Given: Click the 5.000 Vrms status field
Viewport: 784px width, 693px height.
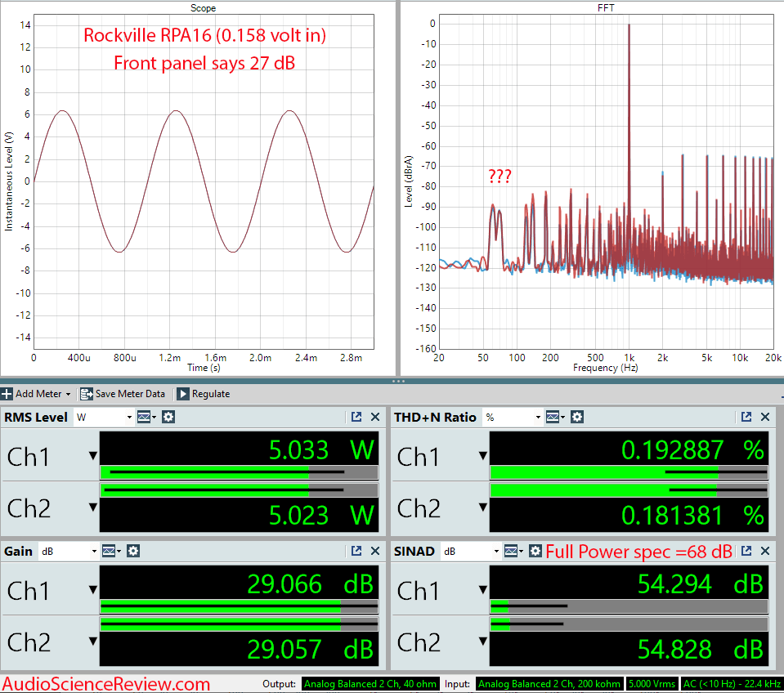Looking at the screenshot, I should [652, 683].
